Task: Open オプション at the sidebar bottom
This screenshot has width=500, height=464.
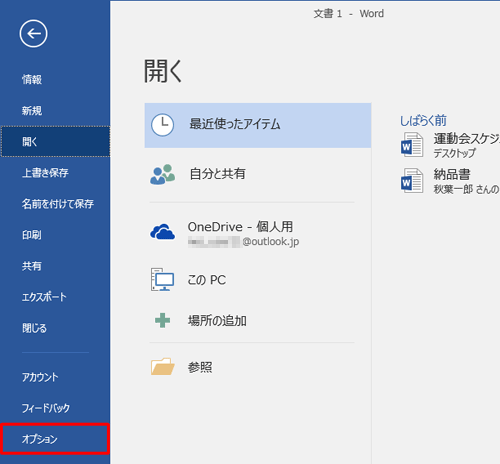Action: point(55,439)
